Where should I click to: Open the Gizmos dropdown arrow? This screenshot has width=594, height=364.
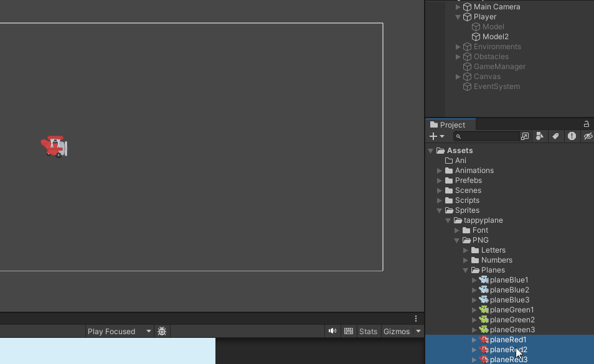pyautogui.click(x=418, y=332)
